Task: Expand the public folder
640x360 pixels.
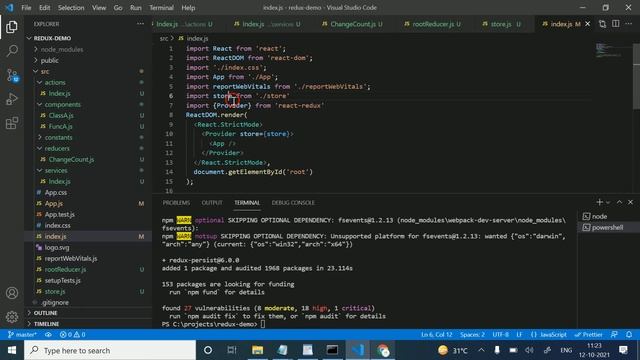Action: click(88, 60)
